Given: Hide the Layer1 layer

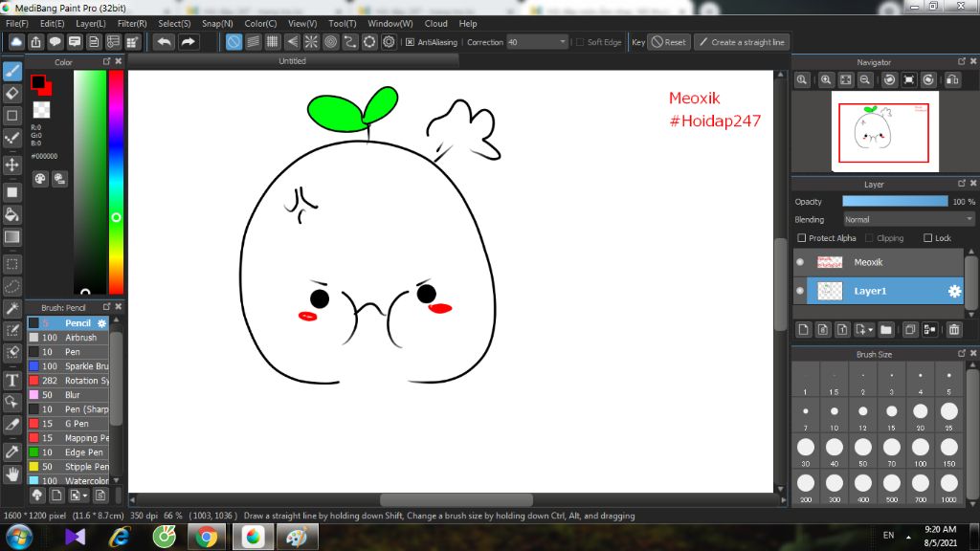Looking at the screenshot, I should click(x=800, y=291).
